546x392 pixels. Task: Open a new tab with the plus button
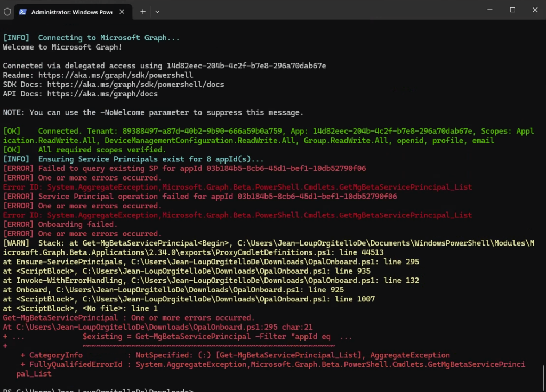143,11
